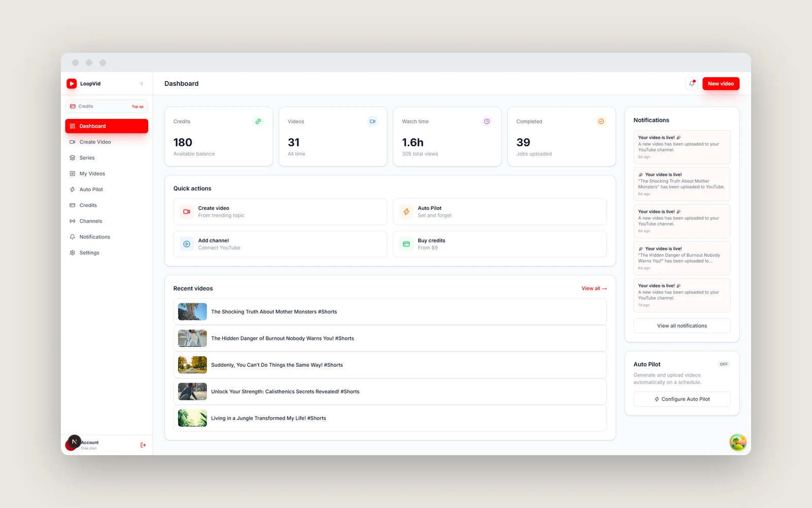The image size is (812, 508).
Task: Click the Watch time clock icon
Action: (x=487, y=121)
